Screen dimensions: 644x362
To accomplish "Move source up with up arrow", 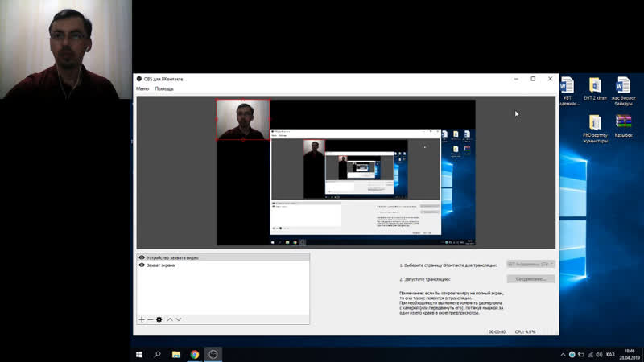I will coord(169,319).
